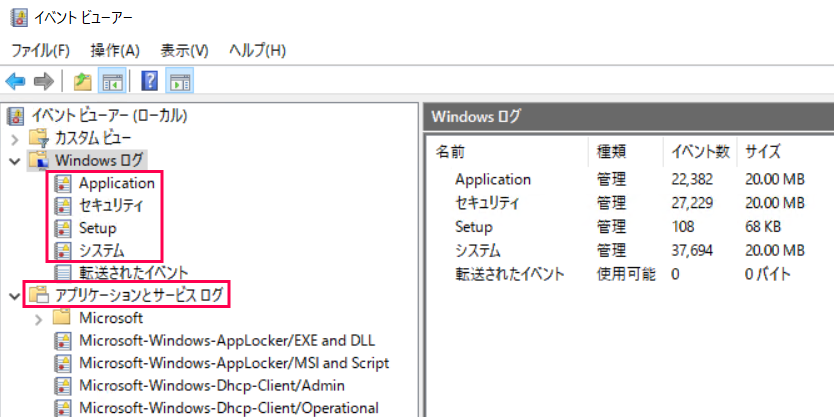Screen dimensions: 834x417
Task: Select Microsoft-Windows-AppLocker/EXE and DLL log
Action: [x=227, y=340]
